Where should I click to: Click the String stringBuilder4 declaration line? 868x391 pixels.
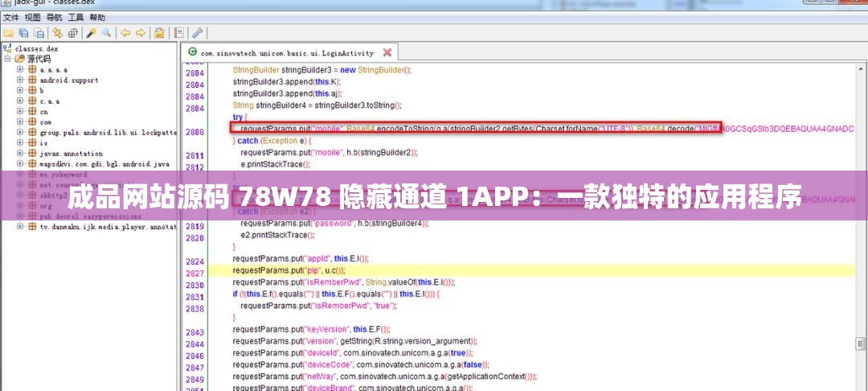click(x=317, y=105)
